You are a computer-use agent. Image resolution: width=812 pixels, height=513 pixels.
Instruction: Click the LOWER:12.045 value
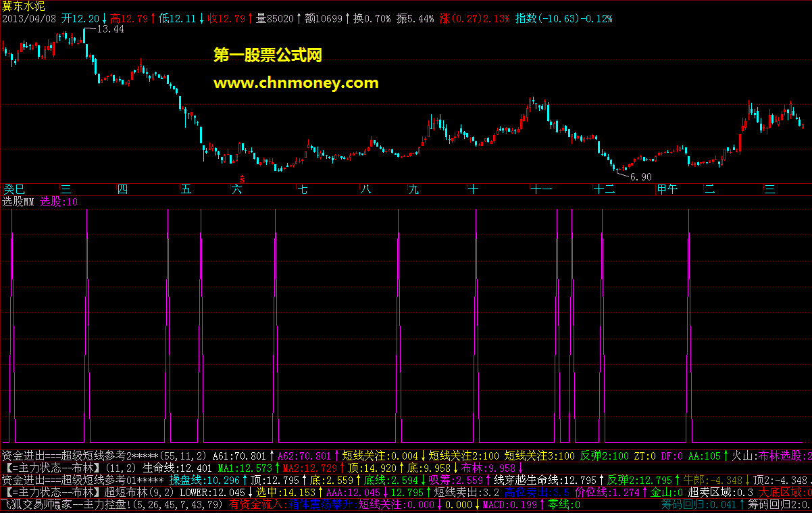click(x=213, y=492)
